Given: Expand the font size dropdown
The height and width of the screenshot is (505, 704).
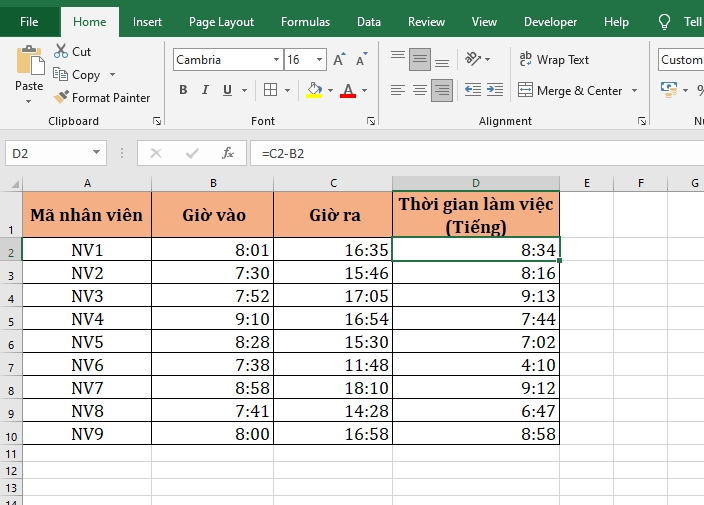Looking at the screenshot, I should (319, 60).
